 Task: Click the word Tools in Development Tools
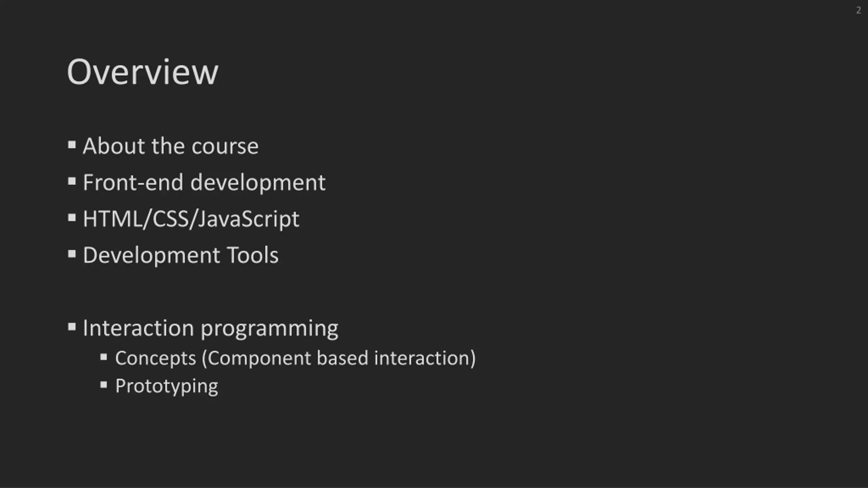(253, 255)
